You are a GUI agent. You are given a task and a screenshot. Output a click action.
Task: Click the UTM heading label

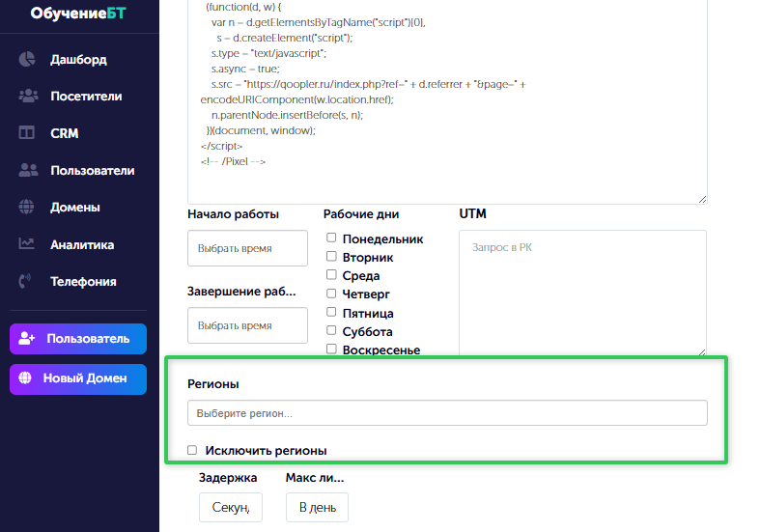pyautogui.click(x=472, y=213)
